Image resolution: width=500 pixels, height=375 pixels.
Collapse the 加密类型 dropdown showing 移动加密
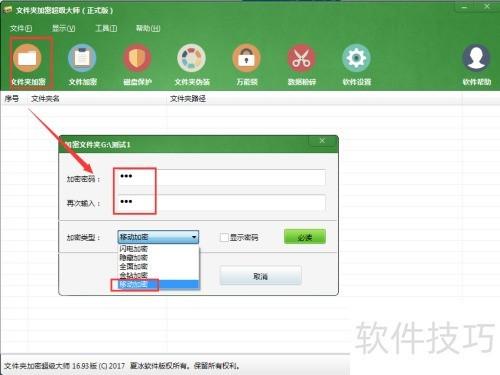click(x=158, y=237)
